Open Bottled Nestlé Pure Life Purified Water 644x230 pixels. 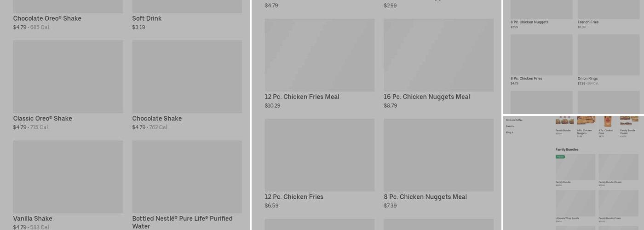(x=187, y=177)
